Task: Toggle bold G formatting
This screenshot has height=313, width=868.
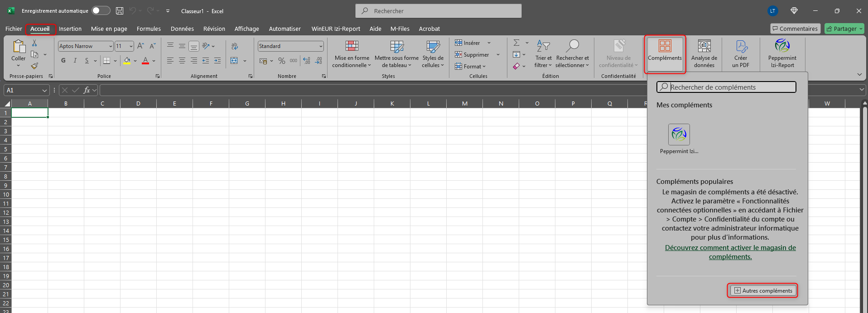Action: [63, 60]
